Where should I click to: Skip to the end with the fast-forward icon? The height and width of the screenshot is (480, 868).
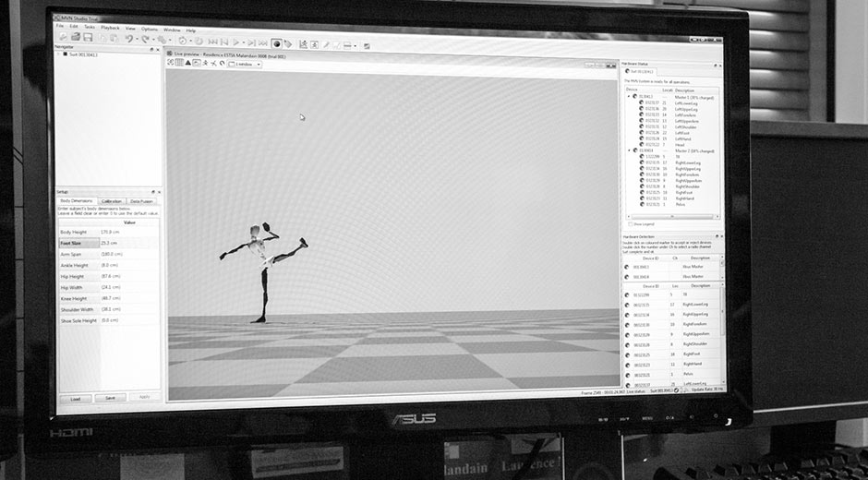click(262, 42)
